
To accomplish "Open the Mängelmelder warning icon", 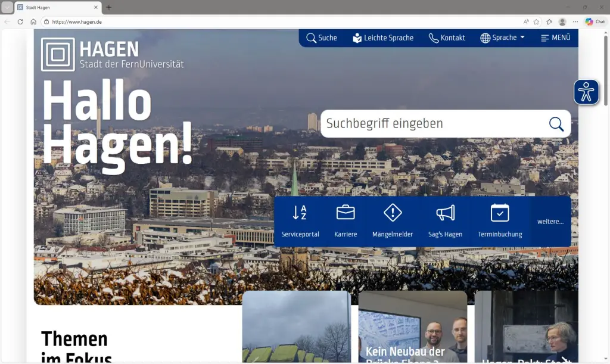I will coord(393,213).
